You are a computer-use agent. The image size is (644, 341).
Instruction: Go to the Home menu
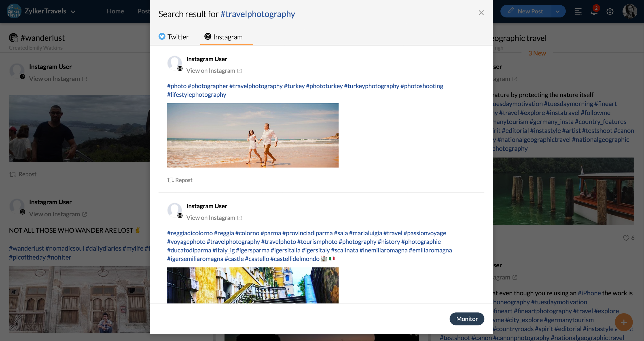coord(115,11)
